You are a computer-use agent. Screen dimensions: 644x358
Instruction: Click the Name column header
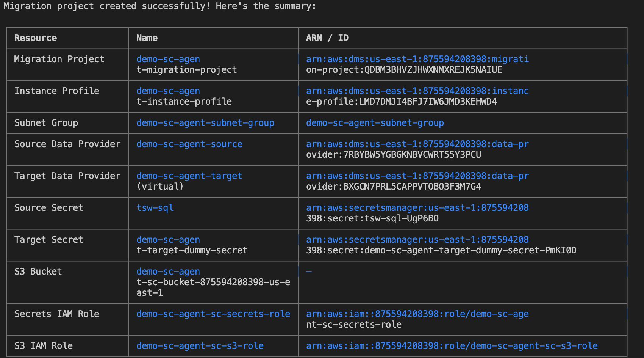point(147,38)
